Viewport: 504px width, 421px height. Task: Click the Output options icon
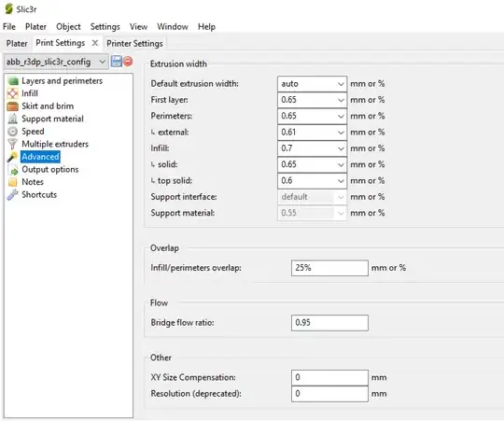coord(13,169)
